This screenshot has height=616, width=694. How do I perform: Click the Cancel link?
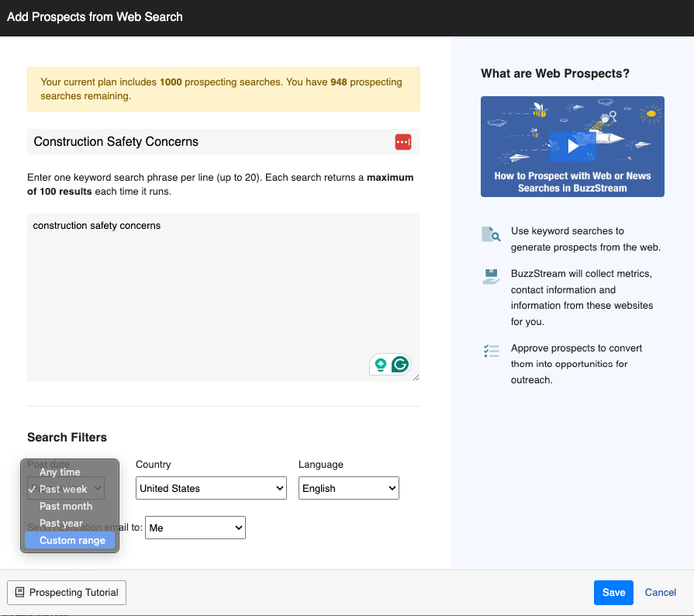pyautogui.click(x=660, y=593)
